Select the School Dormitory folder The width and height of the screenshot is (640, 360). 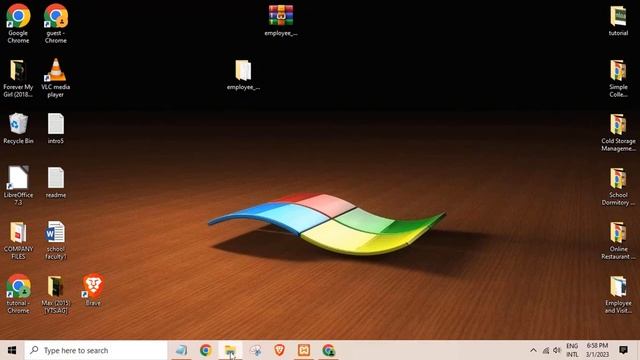(x=618, y=187)
